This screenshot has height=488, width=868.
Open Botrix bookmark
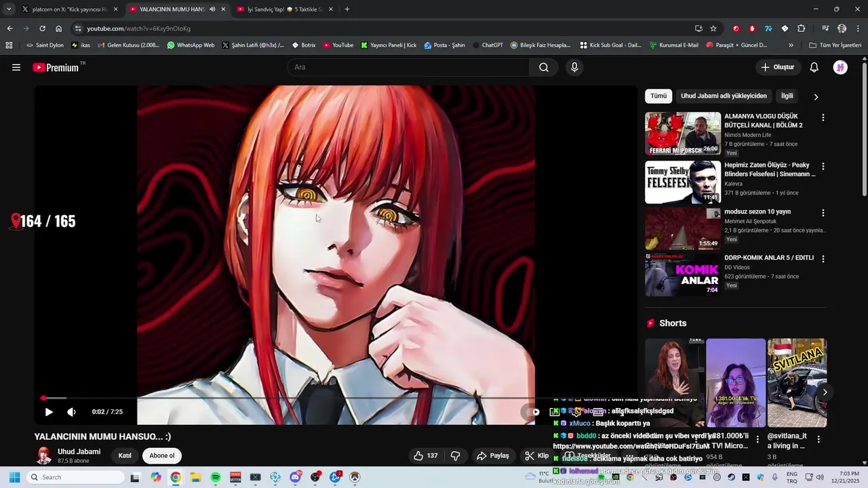tap(304, 45)
